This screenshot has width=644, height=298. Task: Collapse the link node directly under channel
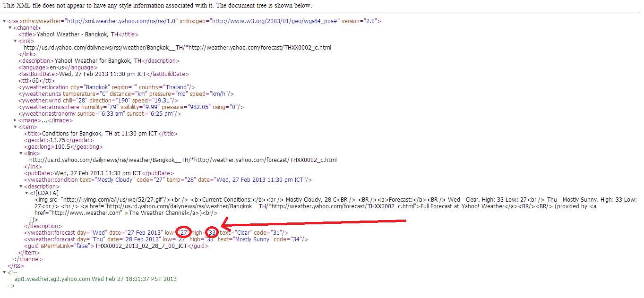(15, 41)
